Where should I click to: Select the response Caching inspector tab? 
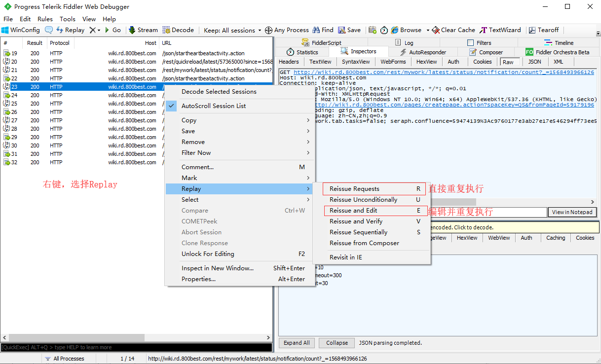[x=556, y=238]
